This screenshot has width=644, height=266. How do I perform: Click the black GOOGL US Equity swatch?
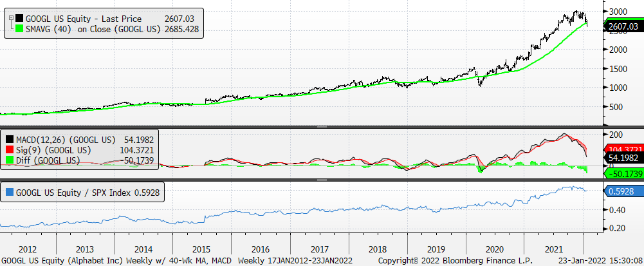click(x=19, y=19)
